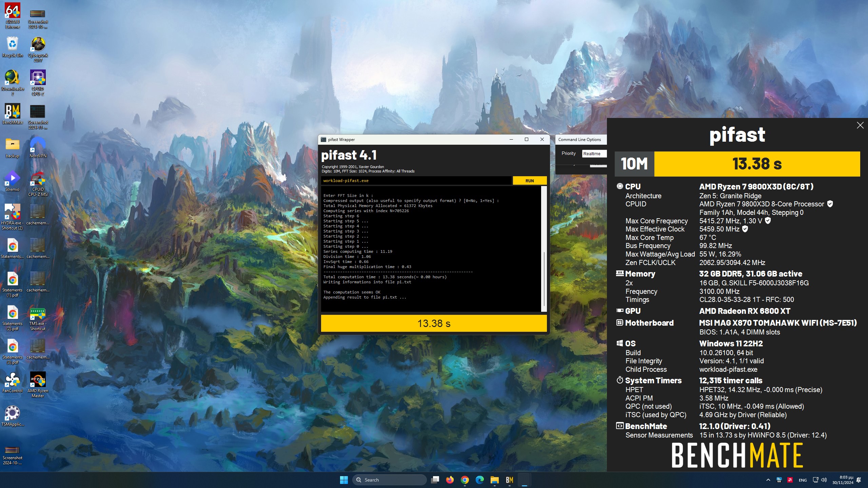
Task: Select the AMD Ryzen Master desktop shortcut
Action: [38, 385]
